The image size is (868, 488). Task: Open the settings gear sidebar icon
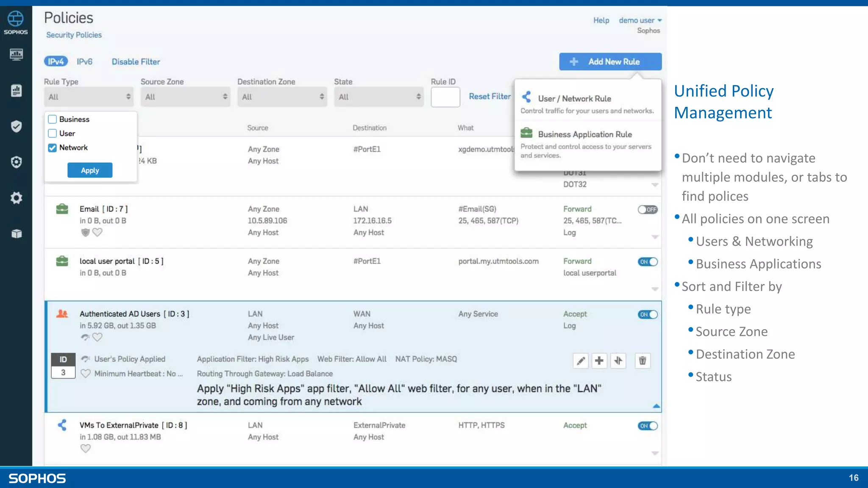pos(16,198)
